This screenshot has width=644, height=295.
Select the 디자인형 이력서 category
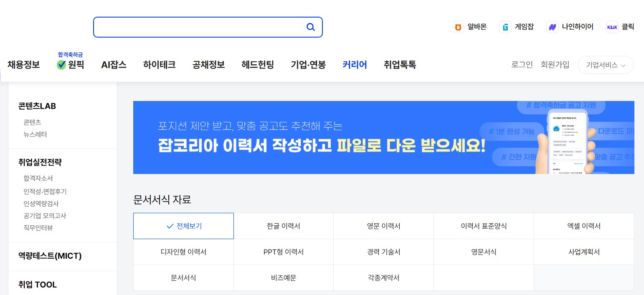click(x=183, y=252)
